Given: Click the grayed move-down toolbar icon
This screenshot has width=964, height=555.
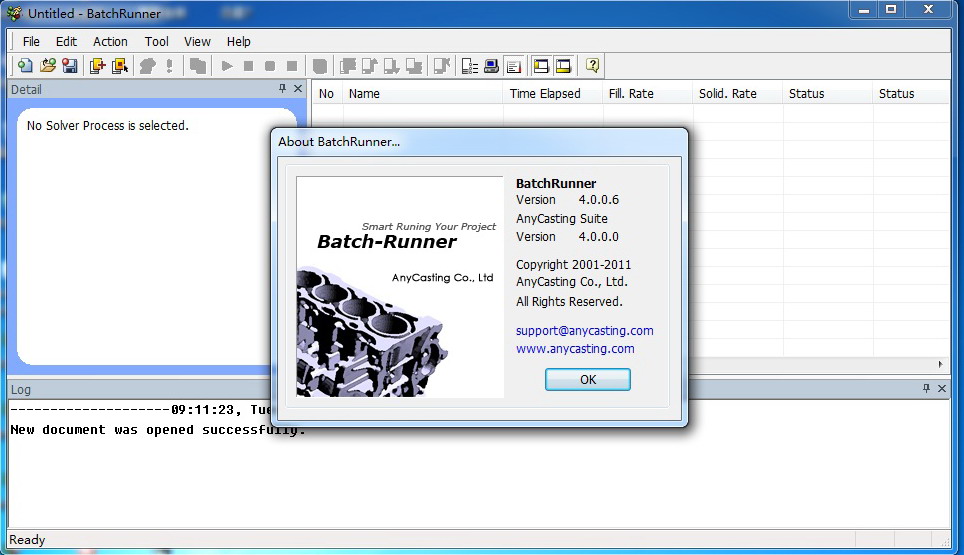Looking at the screenshot, I should 392,66.
